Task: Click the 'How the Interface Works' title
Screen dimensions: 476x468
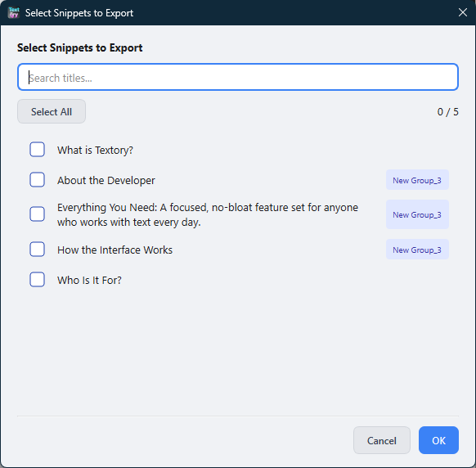Action: click(115, 250)
